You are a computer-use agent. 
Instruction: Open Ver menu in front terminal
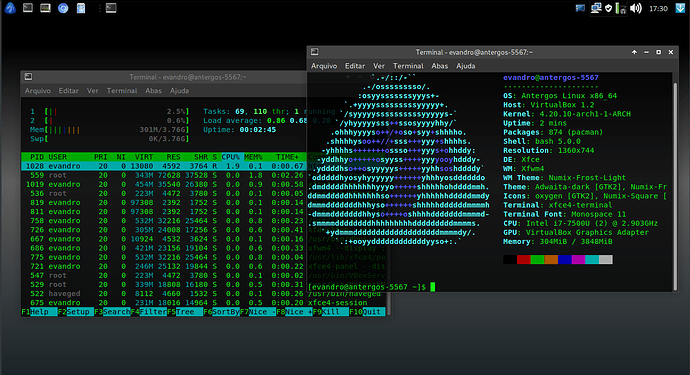pos(379,66)
